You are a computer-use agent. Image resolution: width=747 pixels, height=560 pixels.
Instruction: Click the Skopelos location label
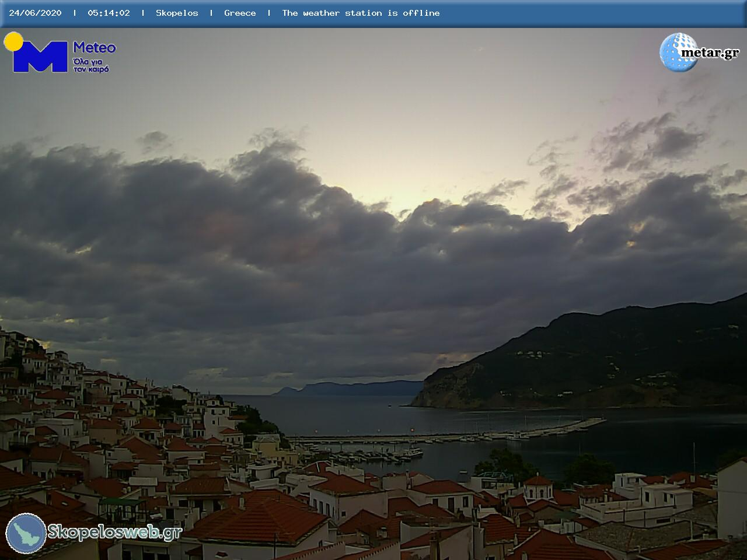pos(177,13)
